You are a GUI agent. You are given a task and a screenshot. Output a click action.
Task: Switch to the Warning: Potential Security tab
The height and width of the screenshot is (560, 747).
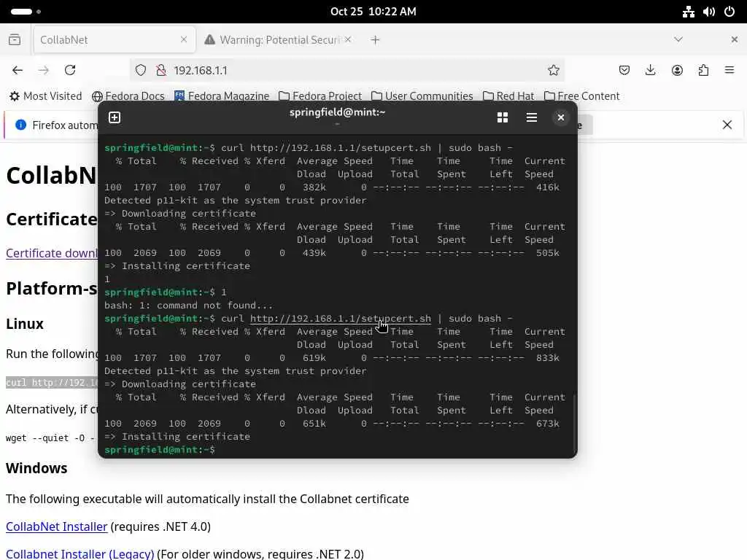point(279,39)
